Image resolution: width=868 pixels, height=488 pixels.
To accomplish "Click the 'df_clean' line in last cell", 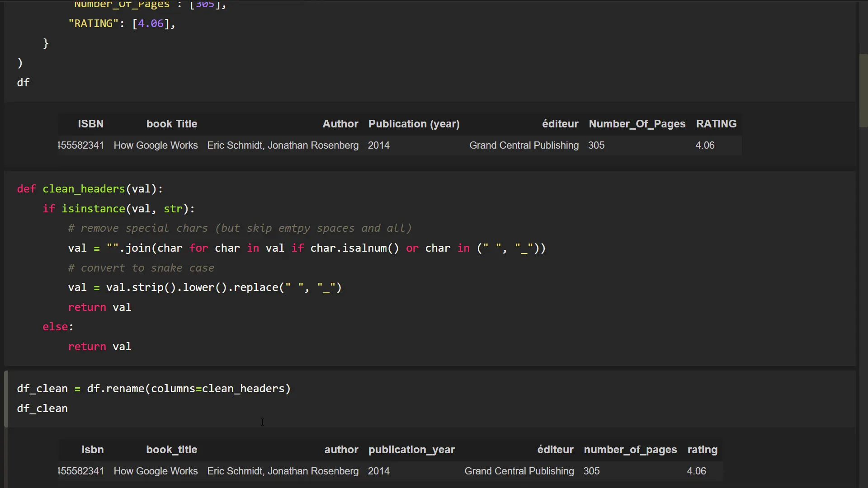I will [42, 408].
